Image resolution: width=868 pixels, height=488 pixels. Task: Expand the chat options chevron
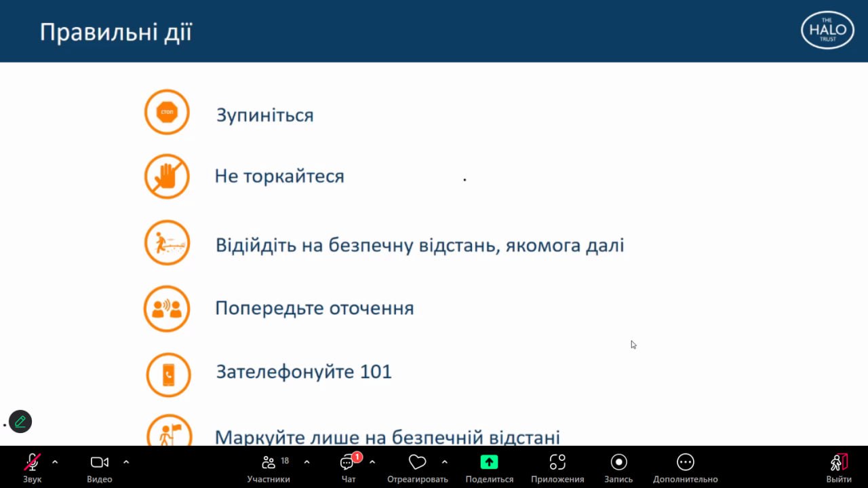click(372, 462)
